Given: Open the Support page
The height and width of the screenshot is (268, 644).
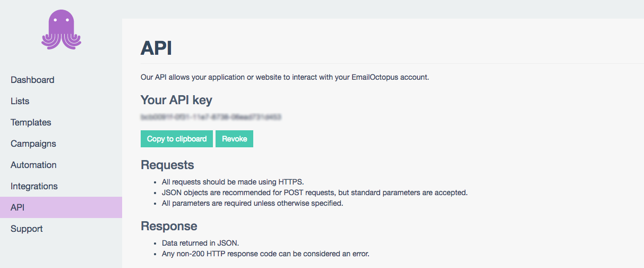Looking at the screenshot, I should click(x=27, y=229).
